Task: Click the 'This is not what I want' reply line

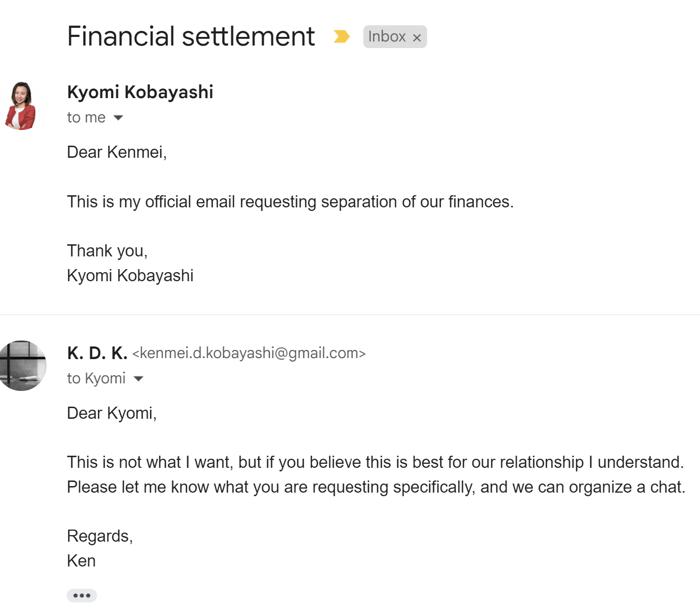Action: (375, 462)
